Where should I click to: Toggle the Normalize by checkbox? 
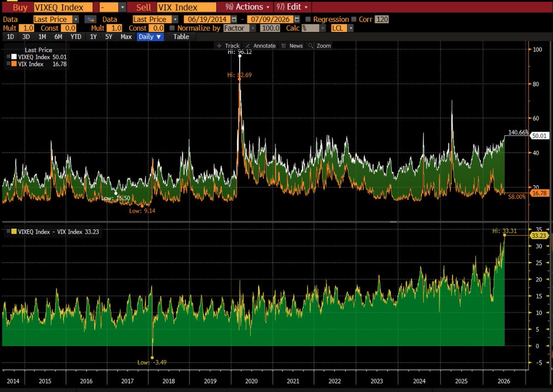tap(172, 28)
